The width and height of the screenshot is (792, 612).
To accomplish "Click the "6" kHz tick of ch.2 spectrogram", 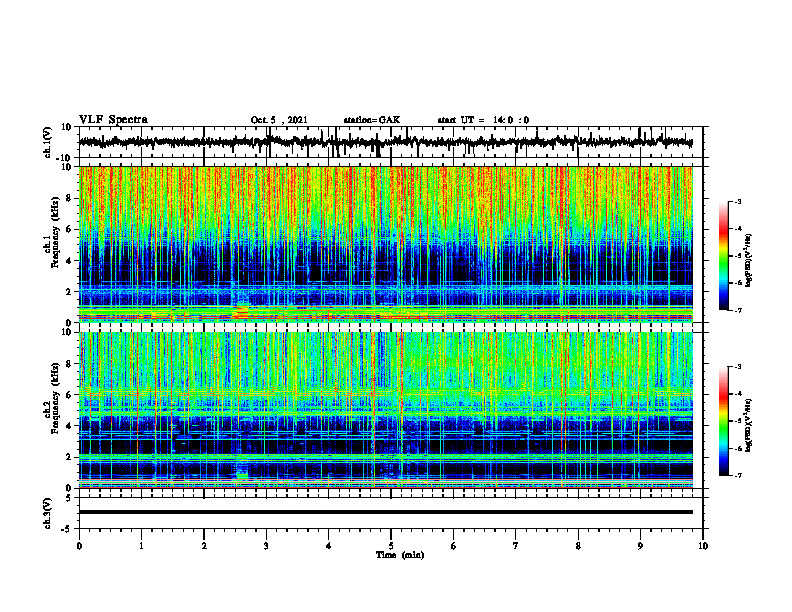I will (x=69, y=395).
